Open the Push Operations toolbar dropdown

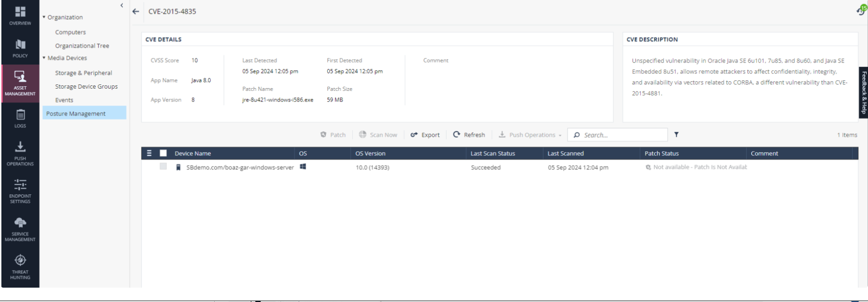[530, 135]
